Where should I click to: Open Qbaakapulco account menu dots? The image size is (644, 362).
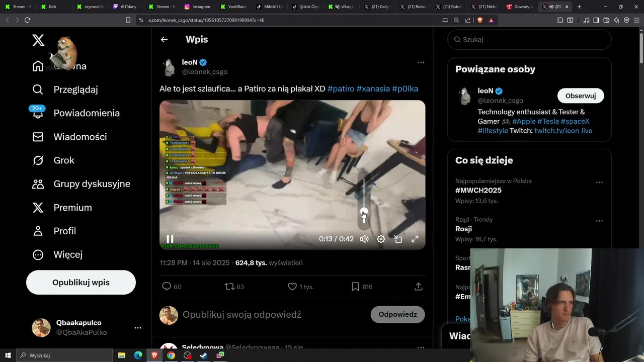click(138, 328)
